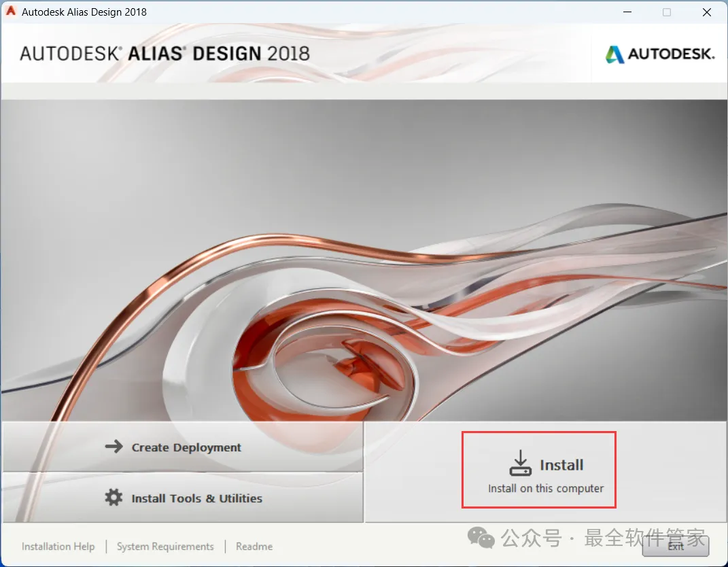Image resolution: width=728 pixels, height=567 pixels.
Task: Click the 'Autodesk Alias Design 2018' window title
Action: pos(84,12)
